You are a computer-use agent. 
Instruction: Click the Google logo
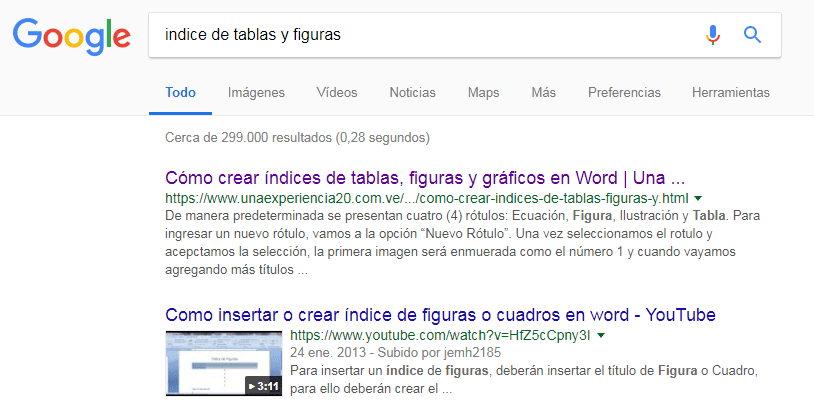[x=72, y=36]
